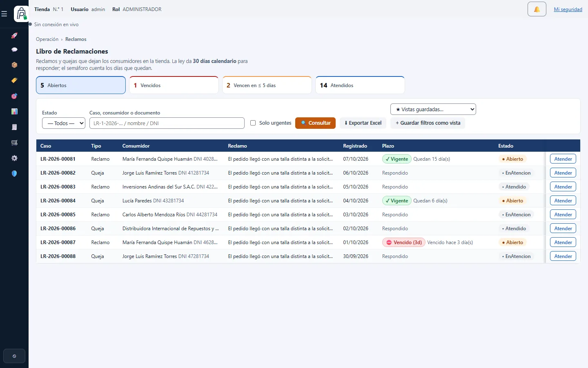The height and width of the screenshot is (368, 588).
Task: Open the bar chart sidebar icon
Action: (x=14, y=112)
